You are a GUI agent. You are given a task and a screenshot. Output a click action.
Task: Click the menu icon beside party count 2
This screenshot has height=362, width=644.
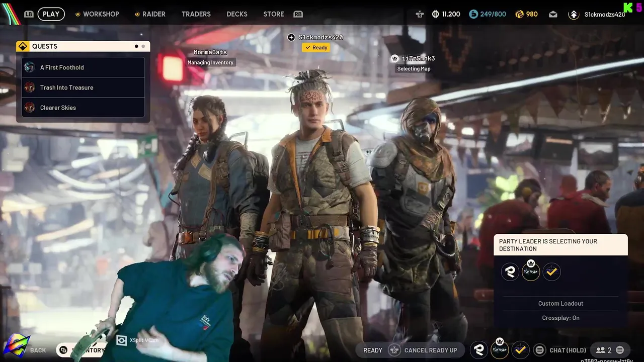coord(620,350)
